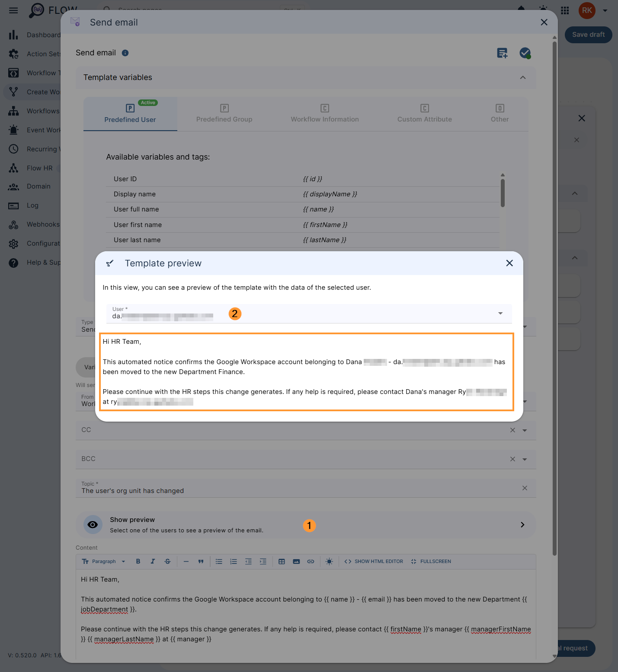The height and width of the screenshot is (672, 618).
Task: Click the brush icon beside Template preview title
Action: point(110,263)
